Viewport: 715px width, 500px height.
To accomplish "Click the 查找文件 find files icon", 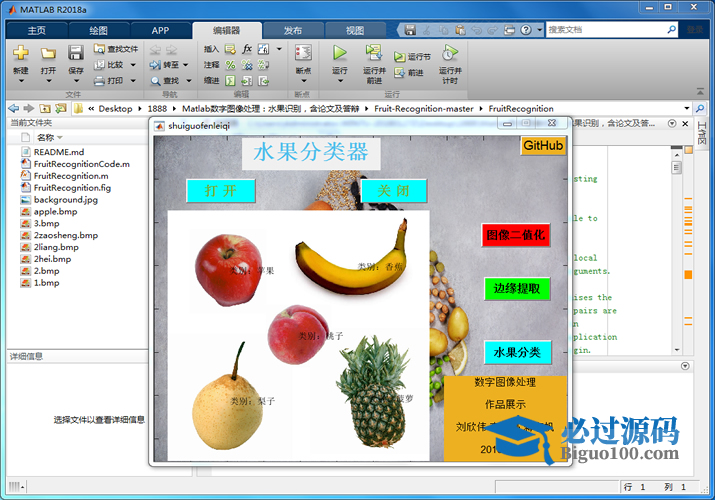I will point(116,48).
